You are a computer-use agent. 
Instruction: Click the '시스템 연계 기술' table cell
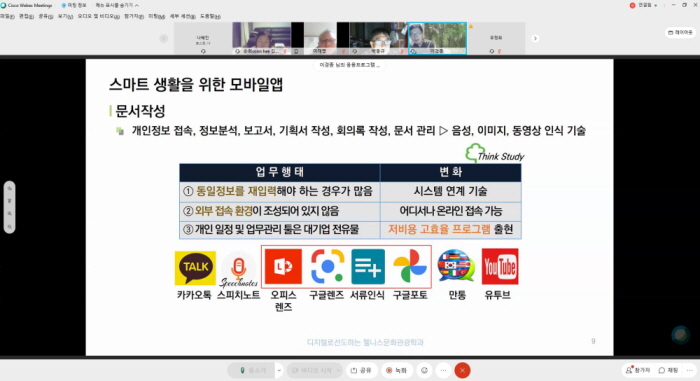pyautogui.click(x=450, y=191)
